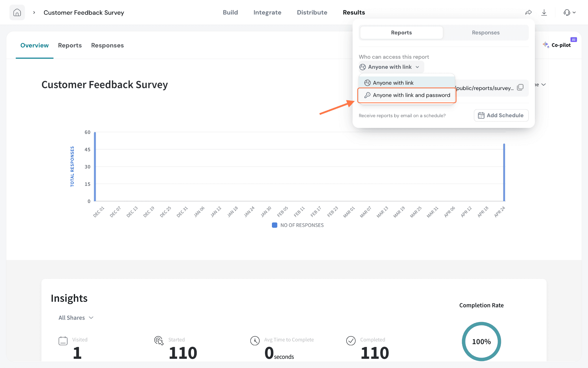Select Responses in the share popup
The image size is (588, 368).
click(x=486, y=32)
